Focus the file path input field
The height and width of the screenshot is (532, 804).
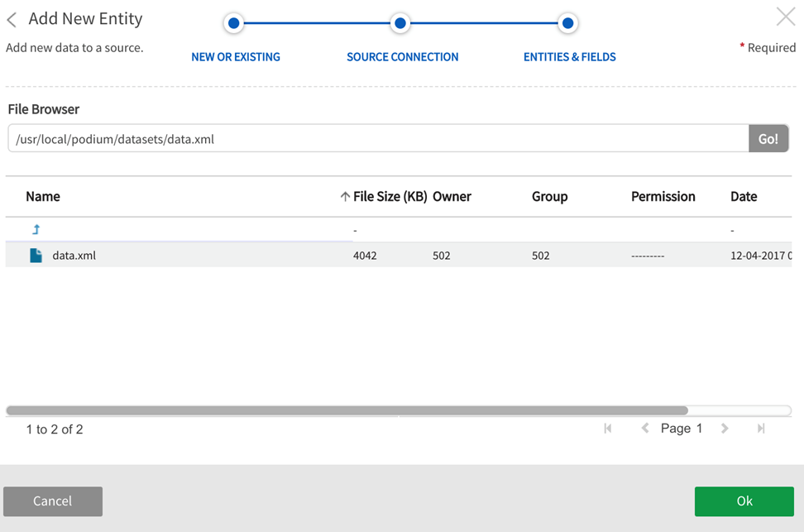click(378, 138)
